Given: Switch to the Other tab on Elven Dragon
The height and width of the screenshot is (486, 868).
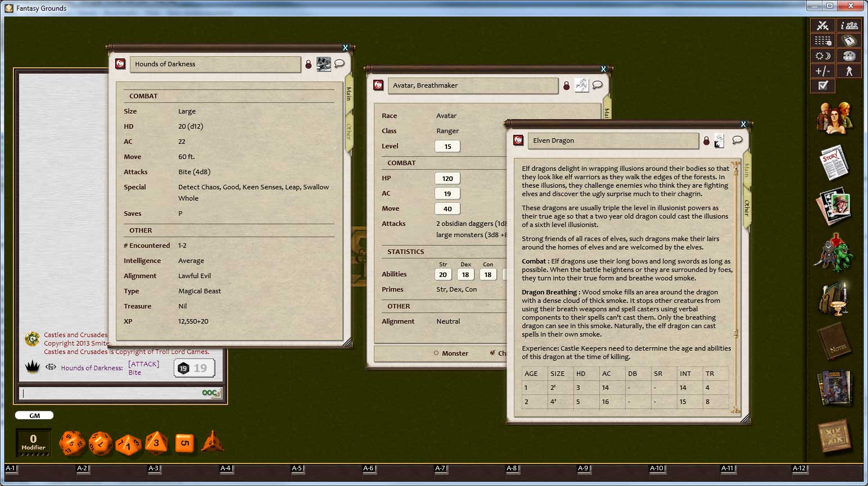Looking at the screenshot, I should [747, 207].
